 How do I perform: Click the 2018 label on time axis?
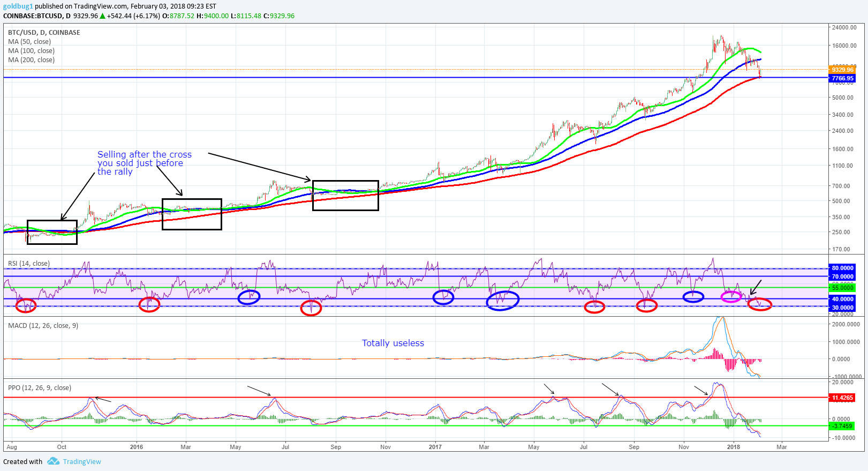(x=734, y=447)
